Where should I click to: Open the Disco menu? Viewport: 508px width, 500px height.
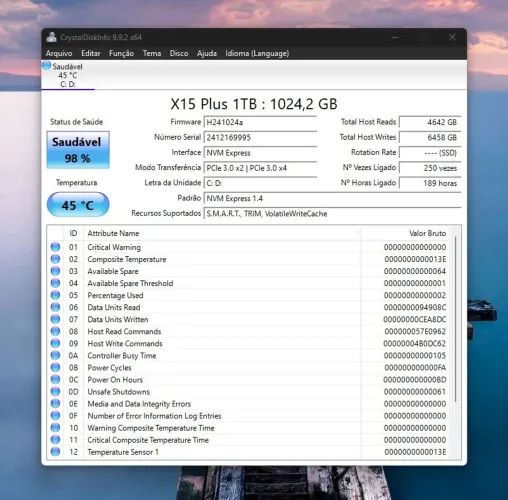[x=179, y=53]
